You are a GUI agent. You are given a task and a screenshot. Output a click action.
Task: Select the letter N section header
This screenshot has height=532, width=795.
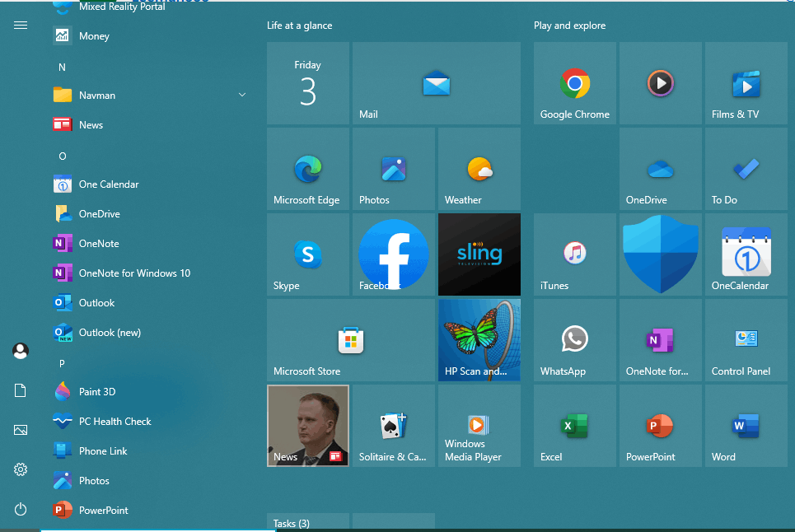(x=62, y=67)
